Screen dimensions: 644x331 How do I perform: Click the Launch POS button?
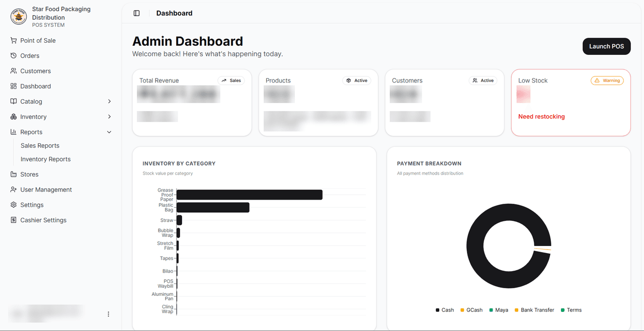606,46
